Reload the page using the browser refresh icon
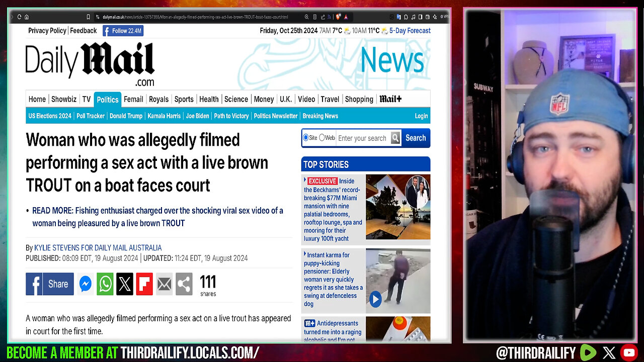 pyautogui.click(x=19, y=17)
